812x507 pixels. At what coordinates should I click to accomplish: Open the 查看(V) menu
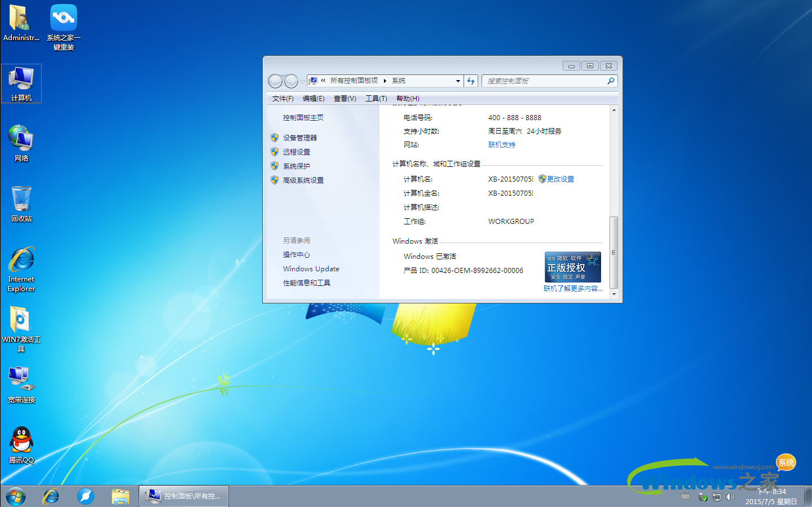click(345, 98)
